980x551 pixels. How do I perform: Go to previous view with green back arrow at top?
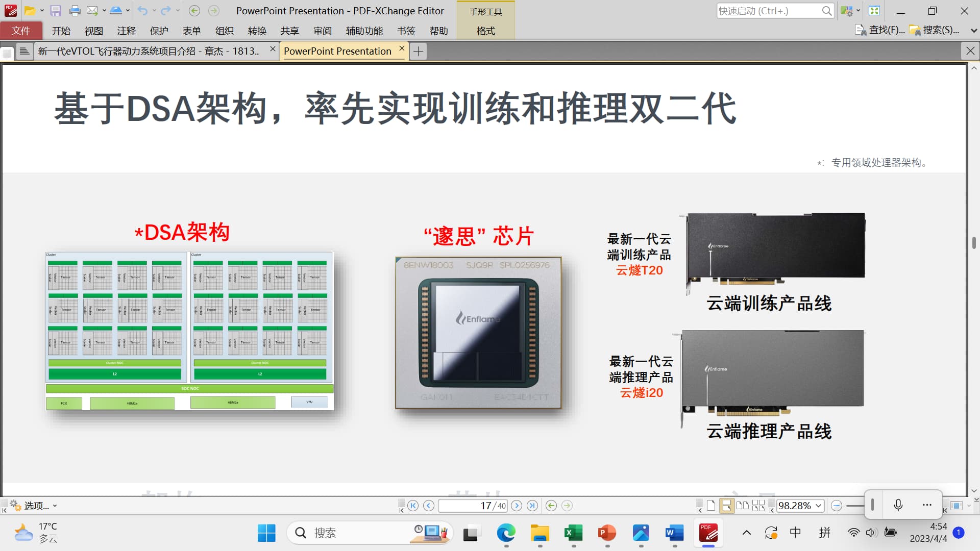pos(194,11)
